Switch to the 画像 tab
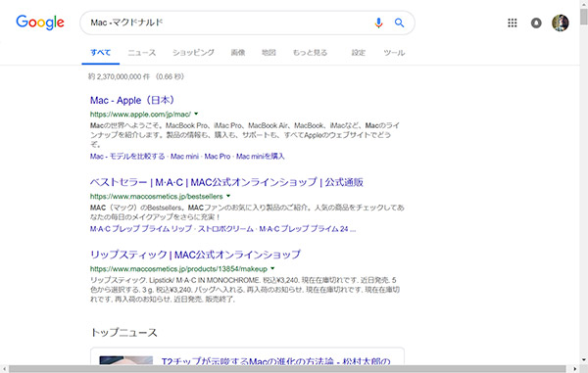The image size is (588, 373). coord(238,53)
